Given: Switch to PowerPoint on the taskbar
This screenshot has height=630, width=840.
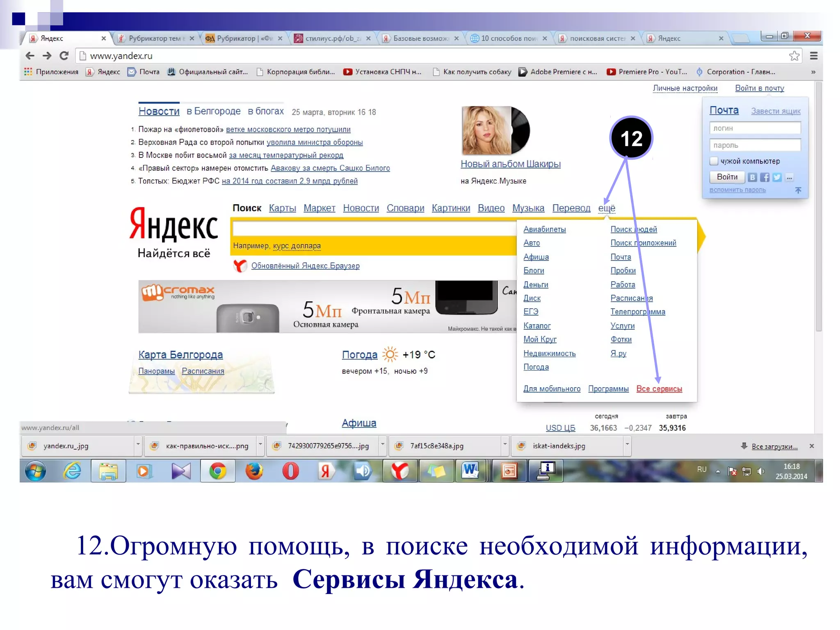Looking at the screenshot, I should (509, 471).
